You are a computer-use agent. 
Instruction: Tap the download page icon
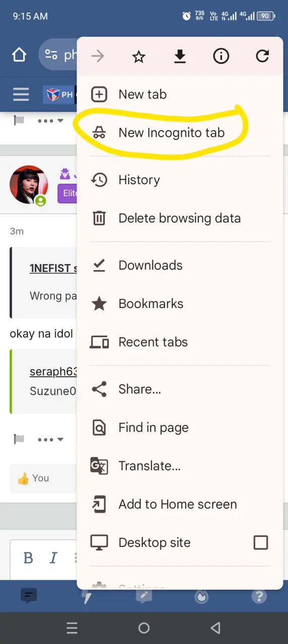click(x=180, y=57)
